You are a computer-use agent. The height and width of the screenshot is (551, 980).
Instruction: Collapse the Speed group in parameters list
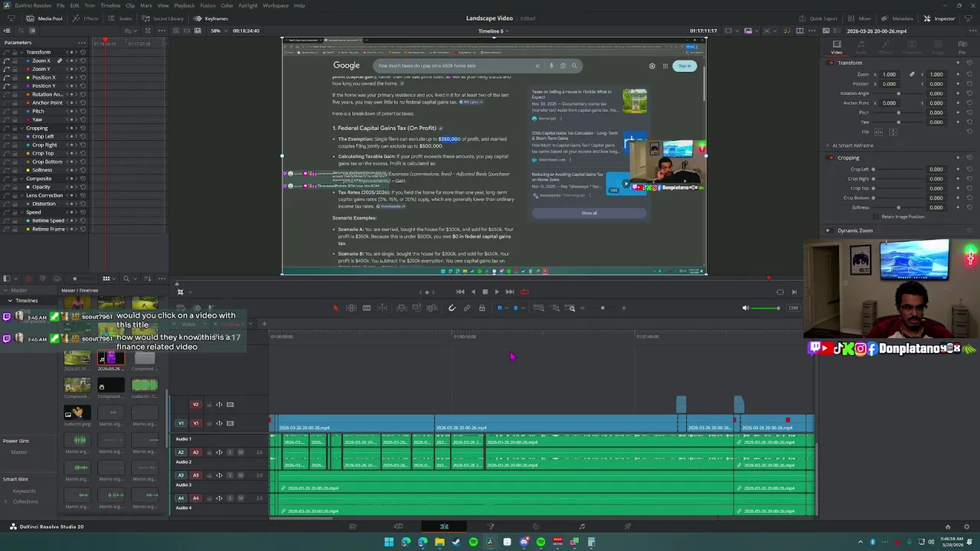pyautogui.click(x=22, y=212)
